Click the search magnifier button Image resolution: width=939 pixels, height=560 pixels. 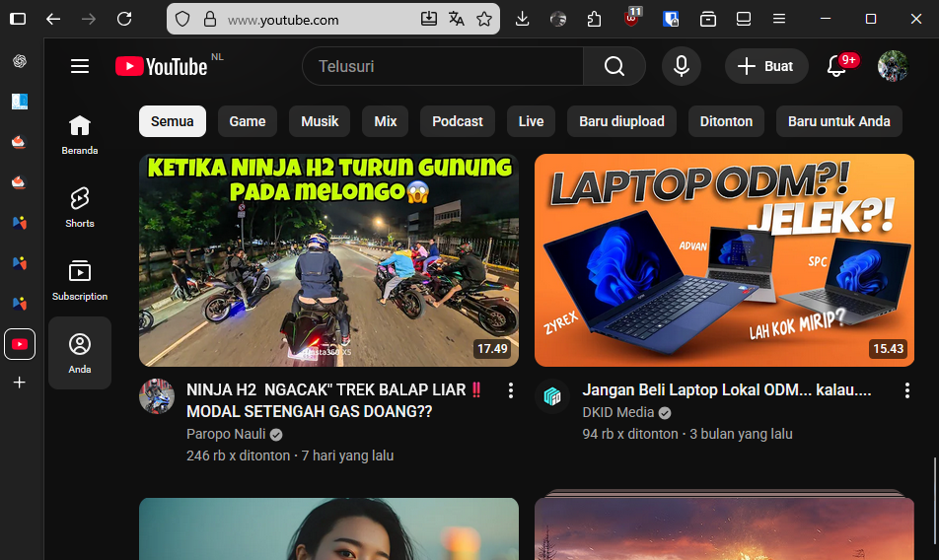[614, 66]
